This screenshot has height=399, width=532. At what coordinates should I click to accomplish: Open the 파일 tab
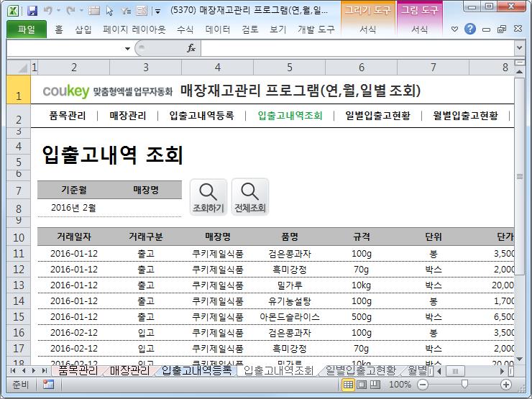tap(27, 29)
